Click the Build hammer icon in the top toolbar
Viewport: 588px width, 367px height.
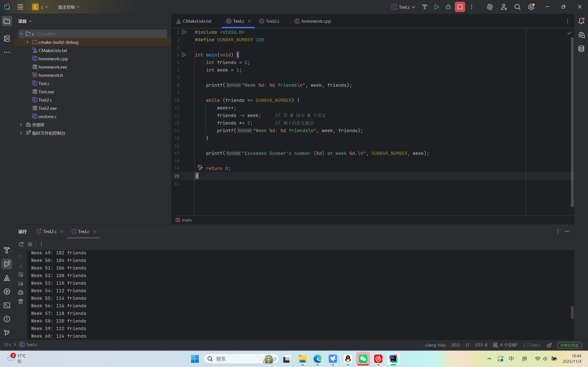pyautogui.click(x=424, y=7)
